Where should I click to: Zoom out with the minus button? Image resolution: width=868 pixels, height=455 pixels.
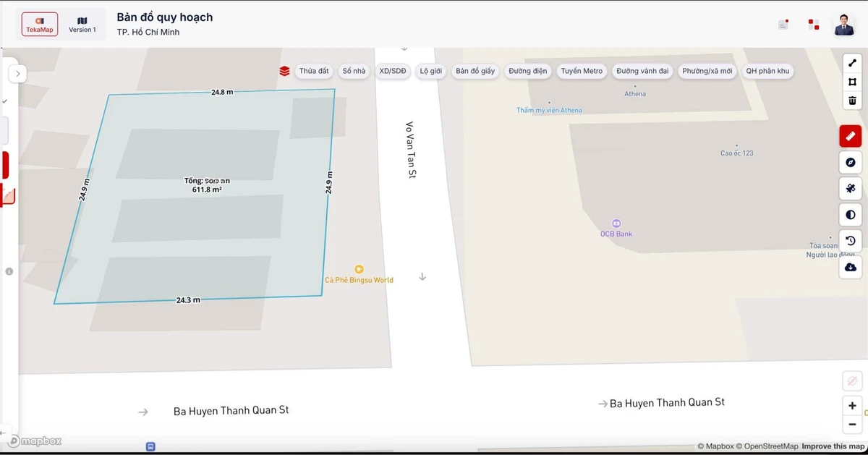click(852, 425)
